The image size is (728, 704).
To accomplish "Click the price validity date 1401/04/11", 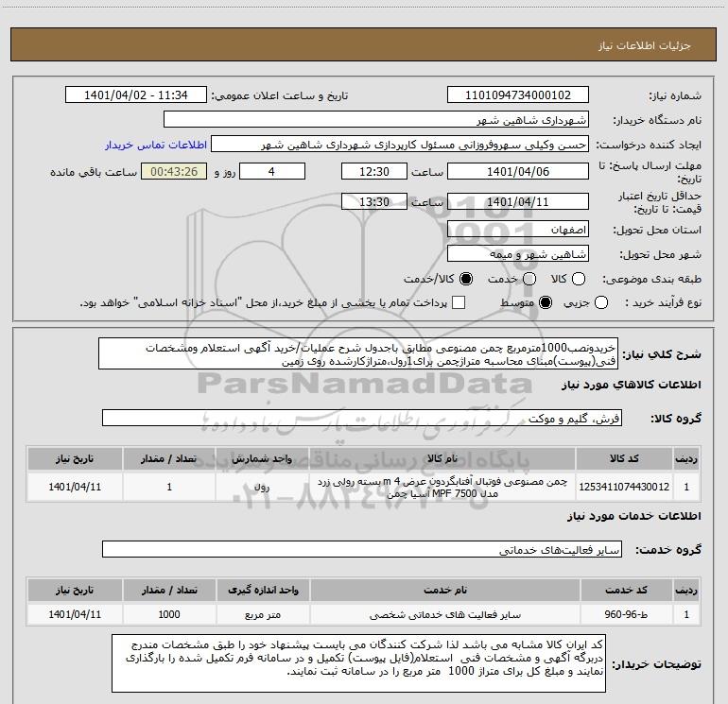I will [x=518, y=201].
